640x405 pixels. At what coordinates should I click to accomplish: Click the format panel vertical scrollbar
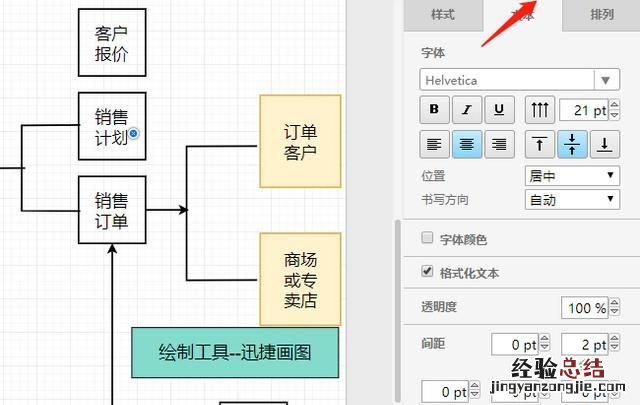pos(398,310)
